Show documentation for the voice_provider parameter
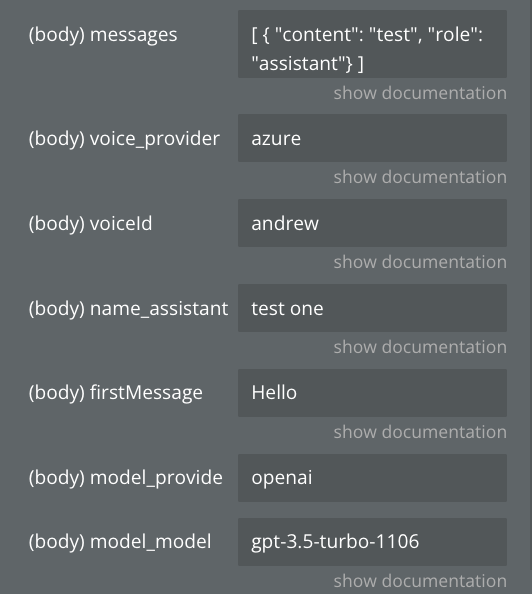Image resolution: width=532 pixels, height=594 pixels. point(420,177)
